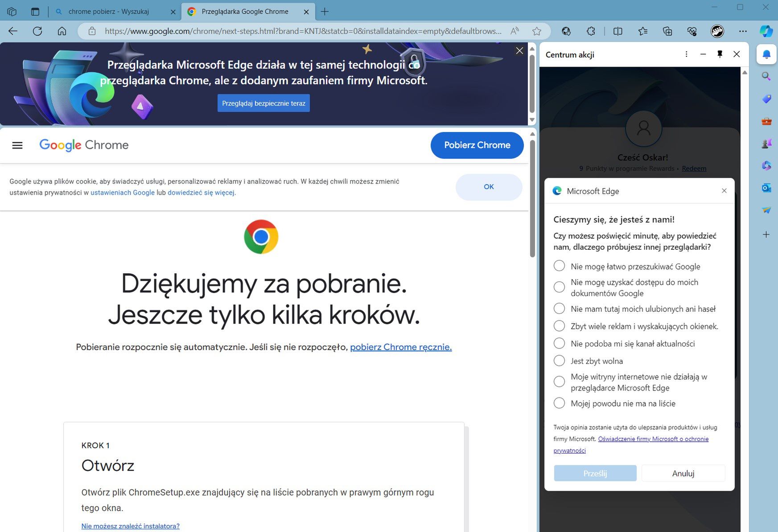Open Outlook from the sidebar

[x=766, y=188]
